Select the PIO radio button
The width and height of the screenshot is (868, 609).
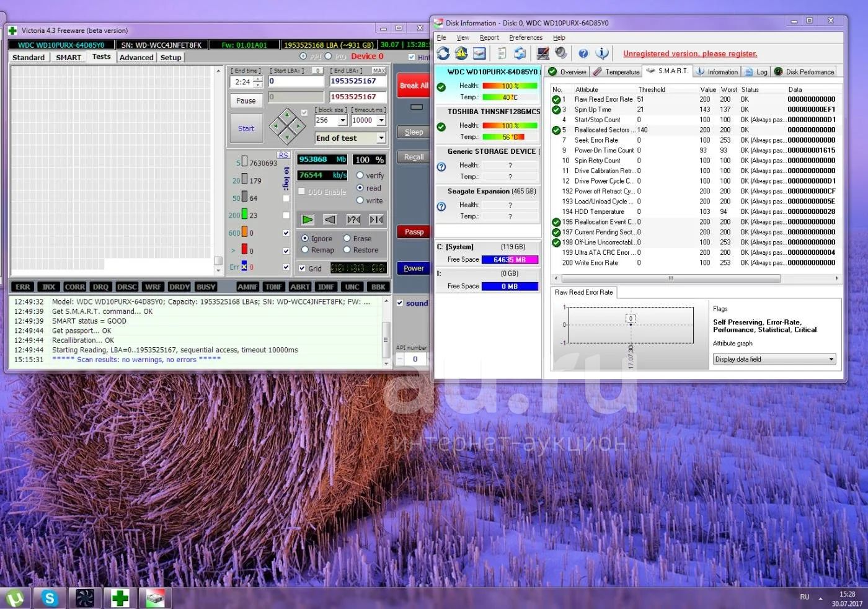329,56
